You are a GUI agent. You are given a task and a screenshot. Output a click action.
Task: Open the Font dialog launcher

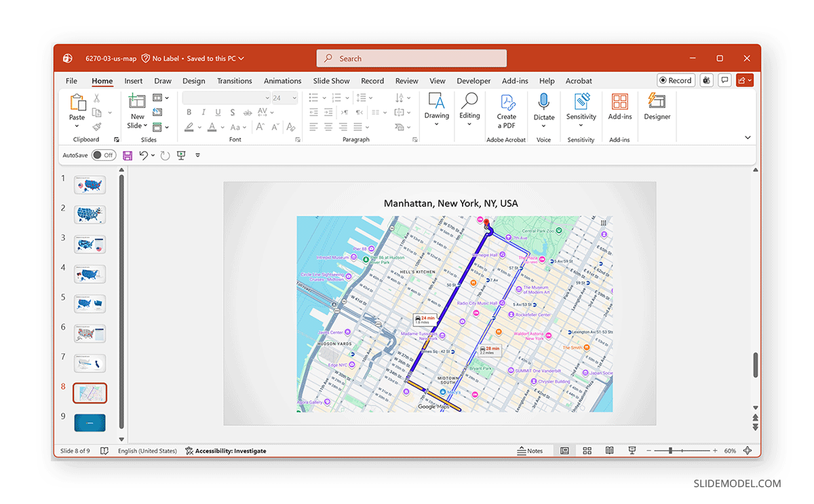point(298,140)
